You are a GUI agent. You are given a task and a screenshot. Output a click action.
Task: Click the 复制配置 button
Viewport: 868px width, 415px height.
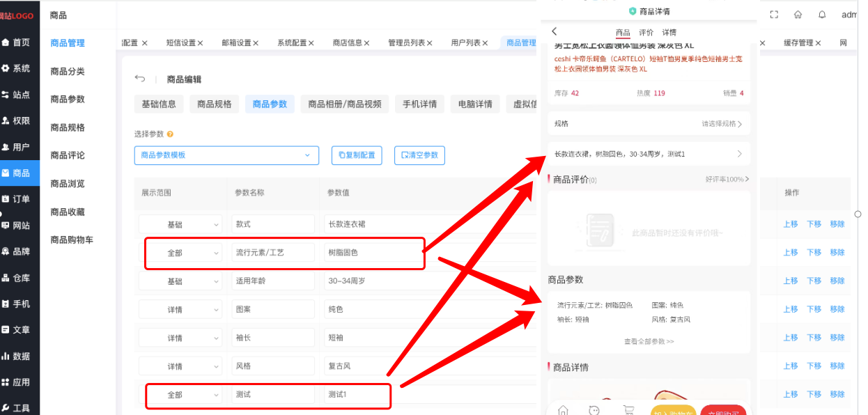[357, 155]
